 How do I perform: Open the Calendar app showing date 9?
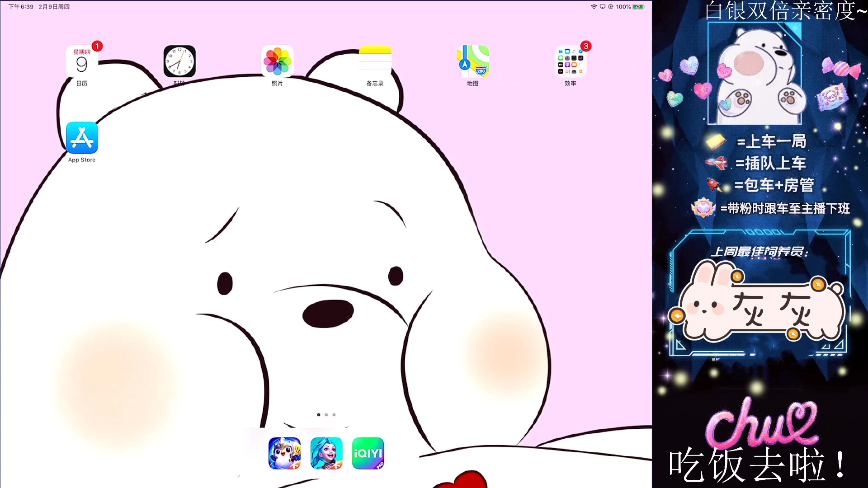pos(82,61)
